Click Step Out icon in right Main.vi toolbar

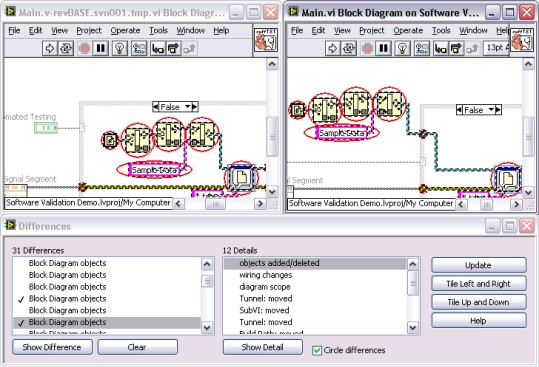point(472,48)
